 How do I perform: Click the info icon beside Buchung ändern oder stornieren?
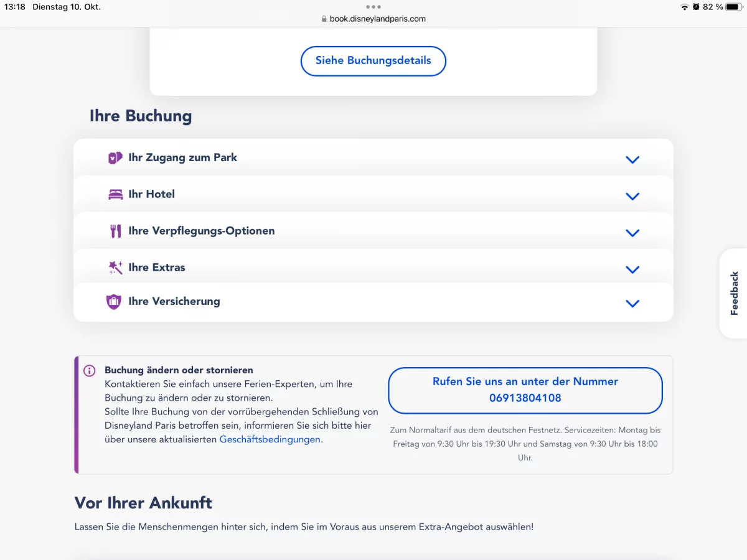(90, 371)
